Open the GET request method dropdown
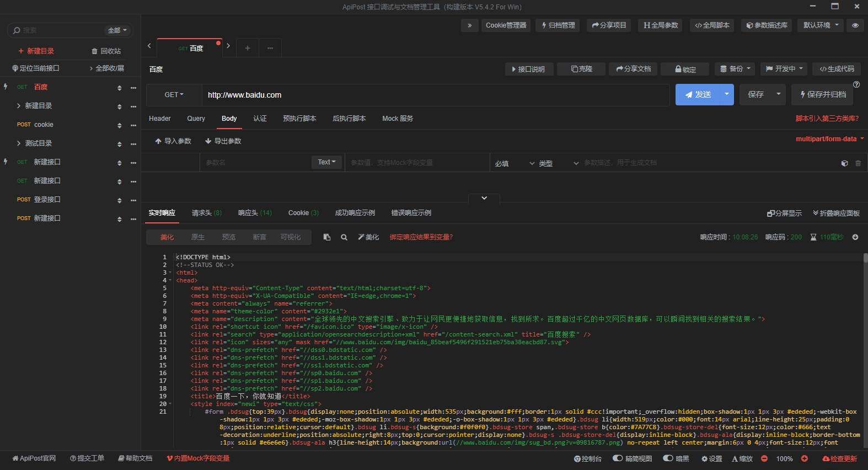 [174, 95]
